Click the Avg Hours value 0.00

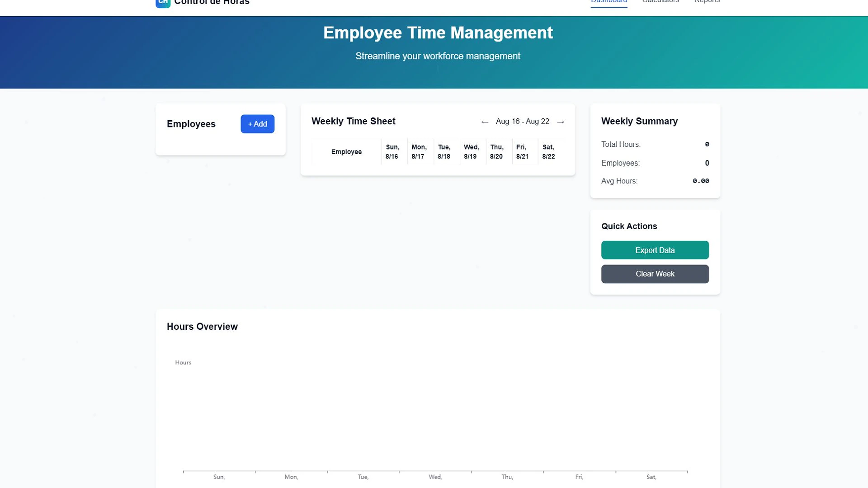click(701, 181)
